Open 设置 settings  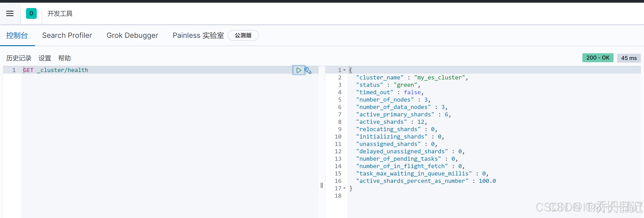click(x=45, y=58)
